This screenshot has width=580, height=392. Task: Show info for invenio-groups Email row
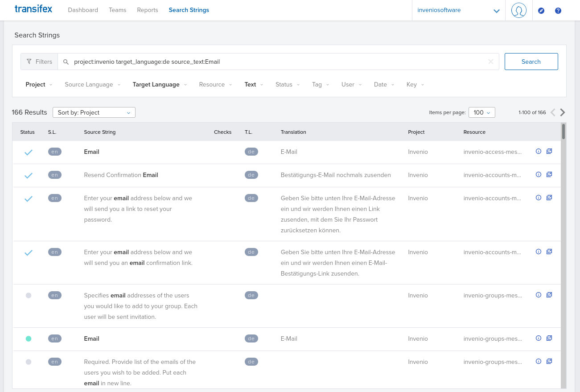pyautogui.click(x=538, y=338)
